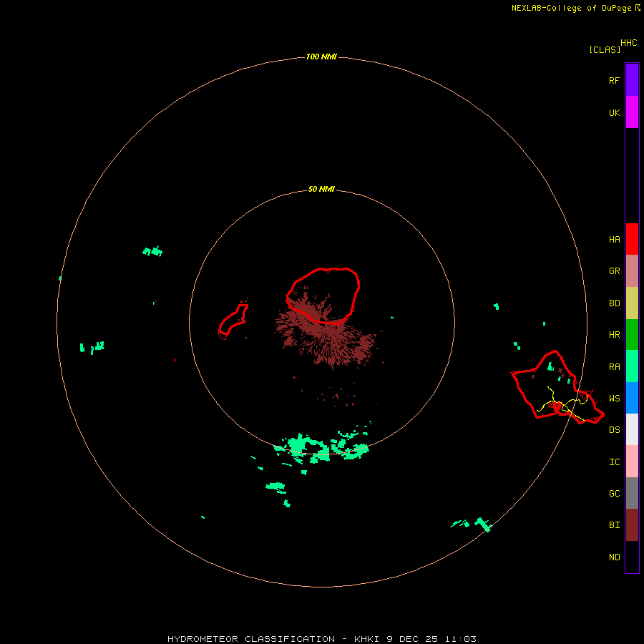Click the BI brown legend swatch
Viewport: 644px width, 644px height.
[632, 525]
